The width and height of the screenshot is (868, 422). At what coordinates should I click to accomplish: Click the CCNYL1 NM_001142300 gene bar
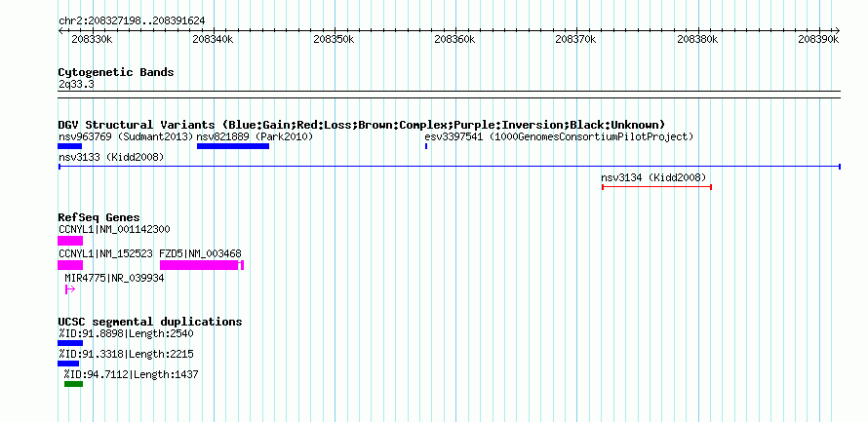pyautogui.click(x=70, y=241)
